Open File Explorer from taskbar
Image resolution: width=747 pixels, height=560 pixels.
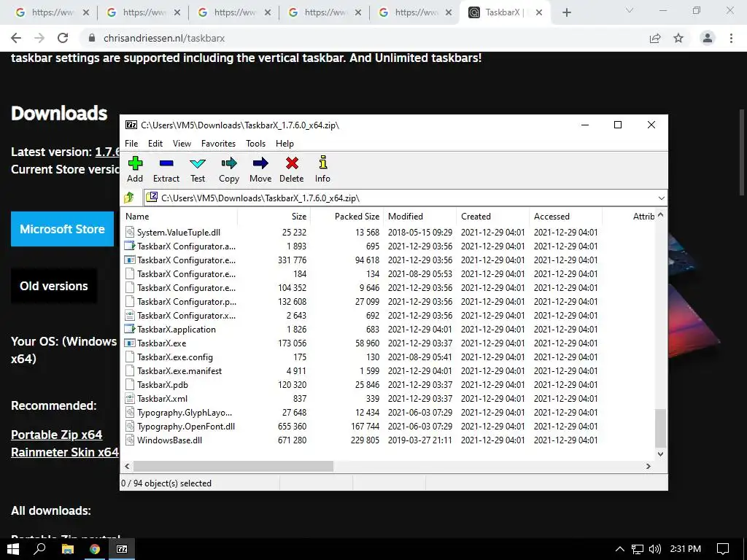[x=68, y=549]
